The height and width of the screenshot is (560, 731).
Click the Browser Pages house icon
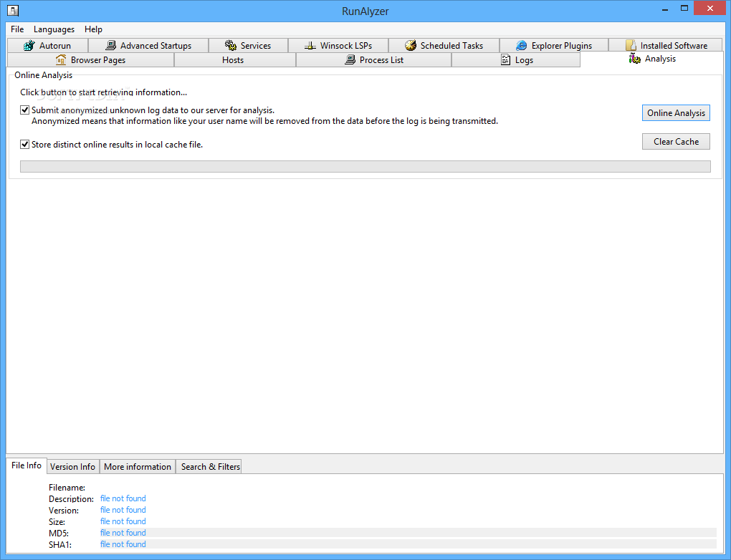click(x=61, y=59)
